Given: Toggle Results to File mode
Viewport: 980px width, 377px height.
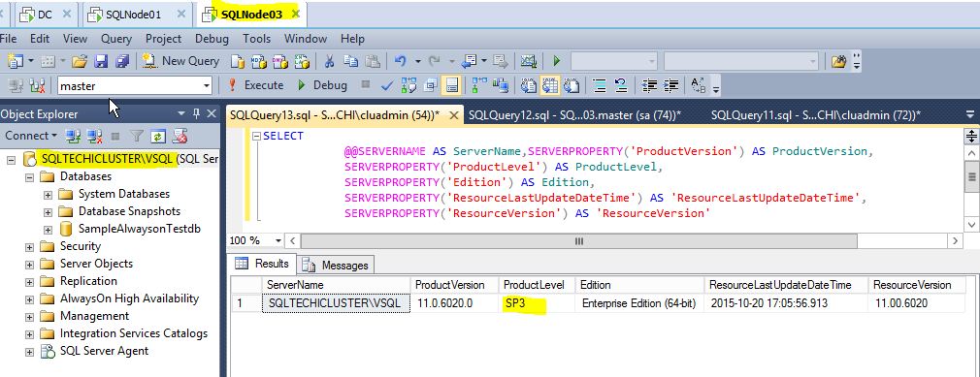Looking at the screenshot, I should [571, 85].
